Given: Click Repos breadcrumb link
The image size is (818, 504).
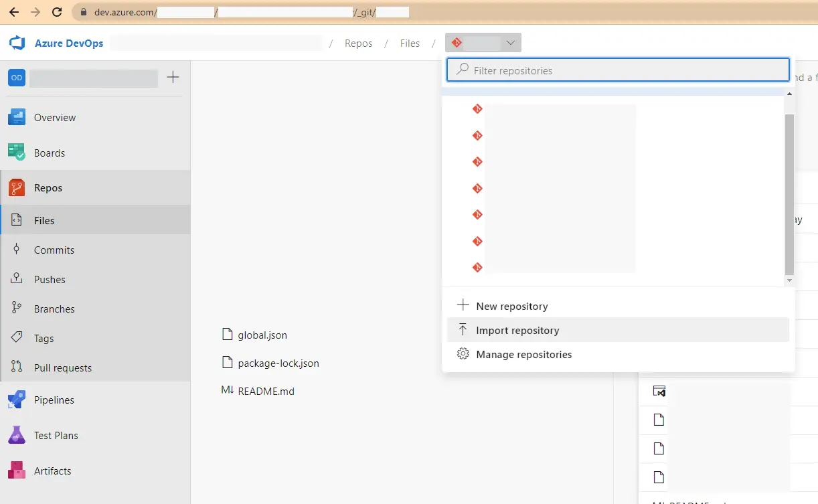Looking at the screenshot, I should click(x=358, y=44).
